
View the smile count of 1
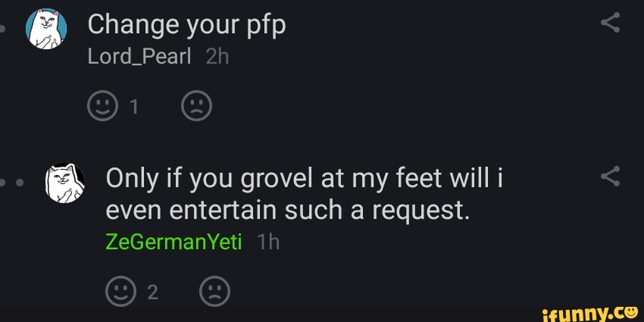[134, 108]
